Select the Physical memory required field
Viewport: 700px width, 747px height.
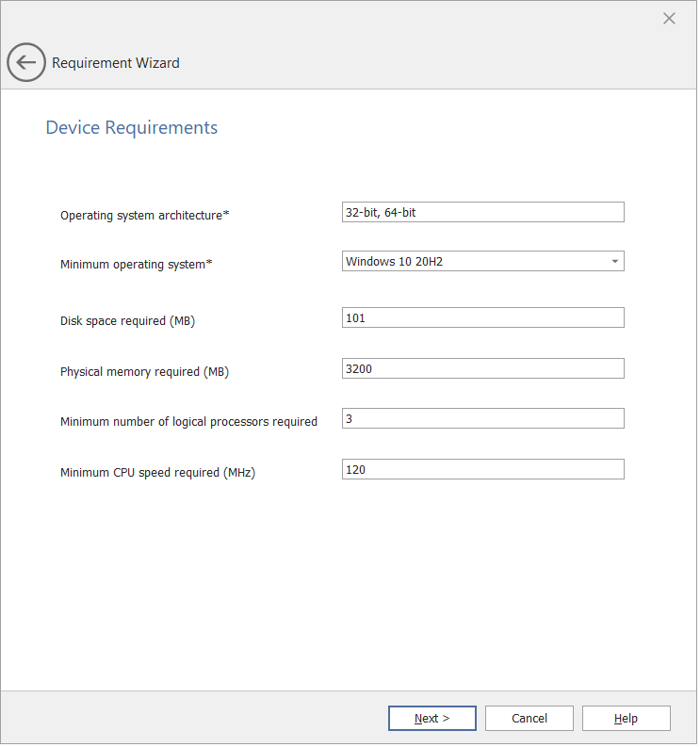[482, 369]
